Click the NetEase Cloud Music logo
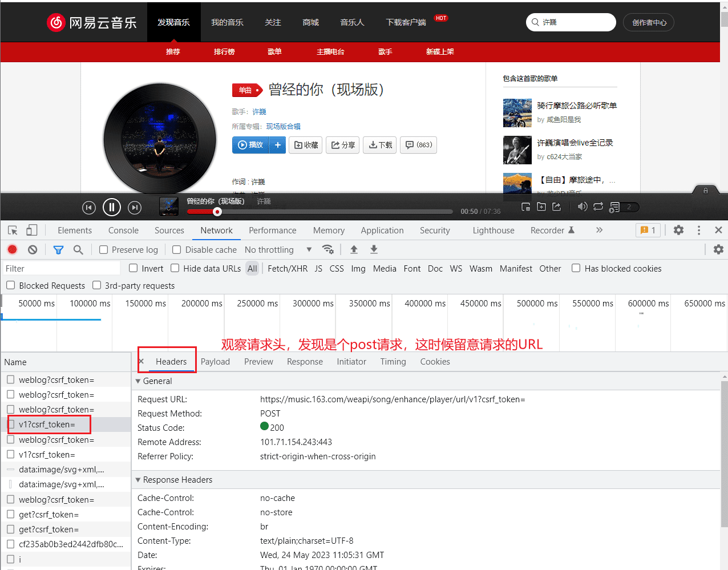Screen dimensions: 728x570 [x=92, y=22]
